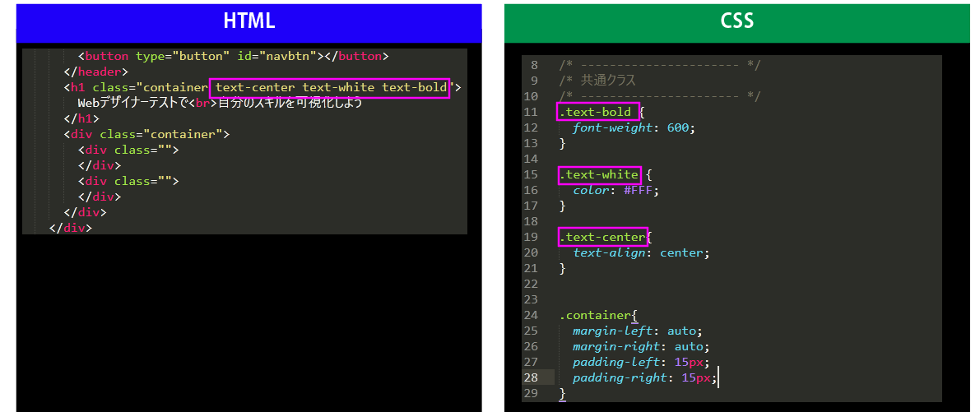Image resolution: width=980 pixels, height=412 pixels.
Task: Click the Japanese heading text inside h1
Action: 220,104
